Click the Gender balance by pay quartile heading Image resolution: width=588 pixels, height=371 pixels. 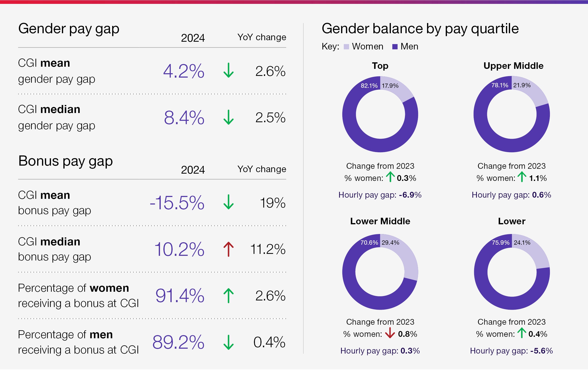420,29
